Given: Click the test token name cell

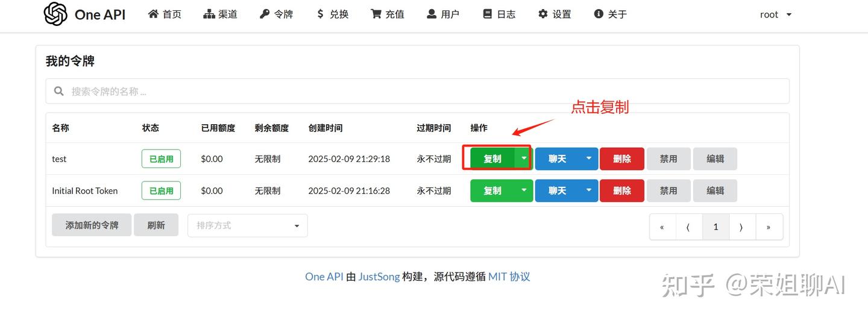Looking at the screenshot, I should click(59, 159).
